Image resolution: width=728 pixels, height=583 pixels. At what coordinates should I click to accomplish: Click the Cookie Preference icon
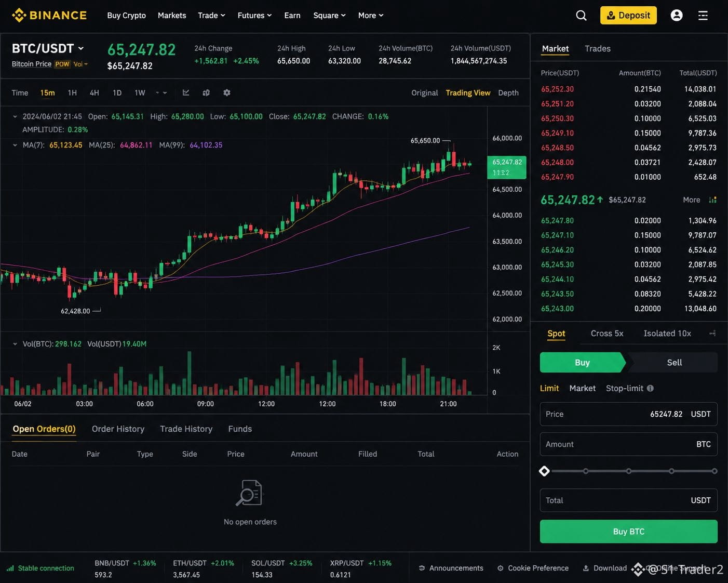(501, 568)
